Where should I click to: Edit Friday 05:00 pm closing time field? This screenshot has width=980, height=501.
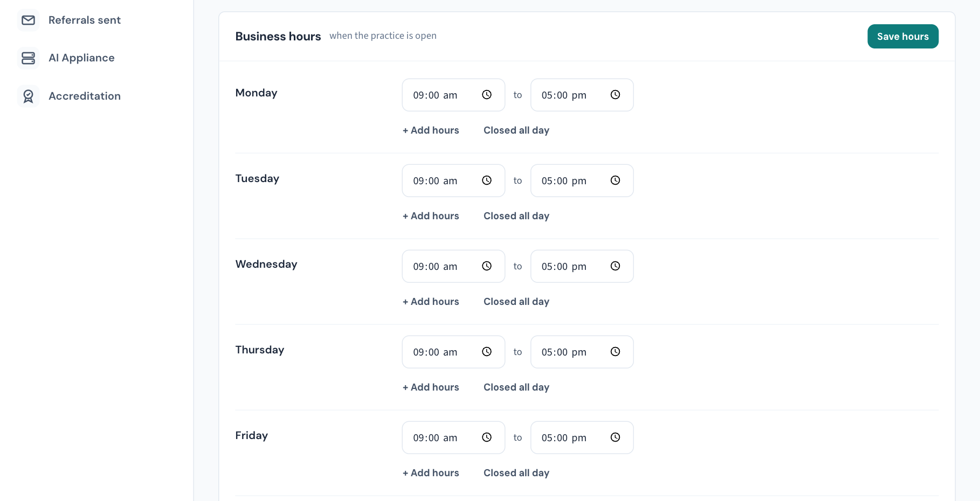[582, 437]
